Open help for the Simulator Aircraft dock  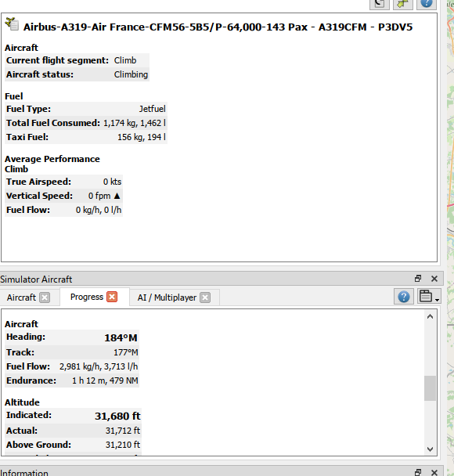[404, 297]
